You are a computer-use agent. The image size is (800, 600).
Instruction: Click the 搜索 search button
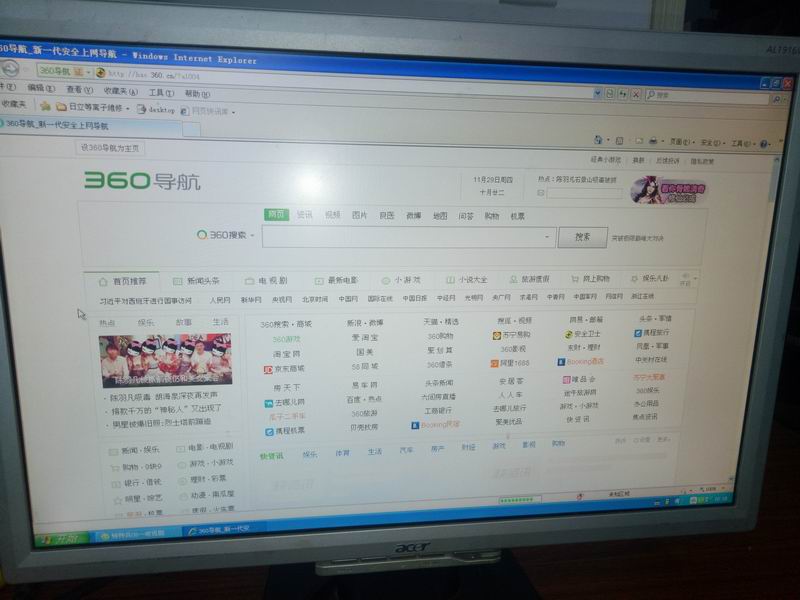click(583, 237)
